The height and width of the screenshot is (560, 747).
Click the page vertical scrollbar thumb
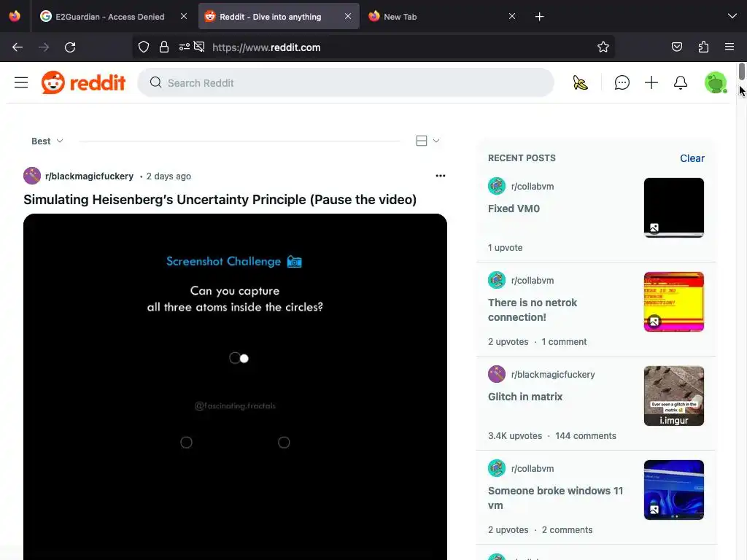click(x=742, y=71)
